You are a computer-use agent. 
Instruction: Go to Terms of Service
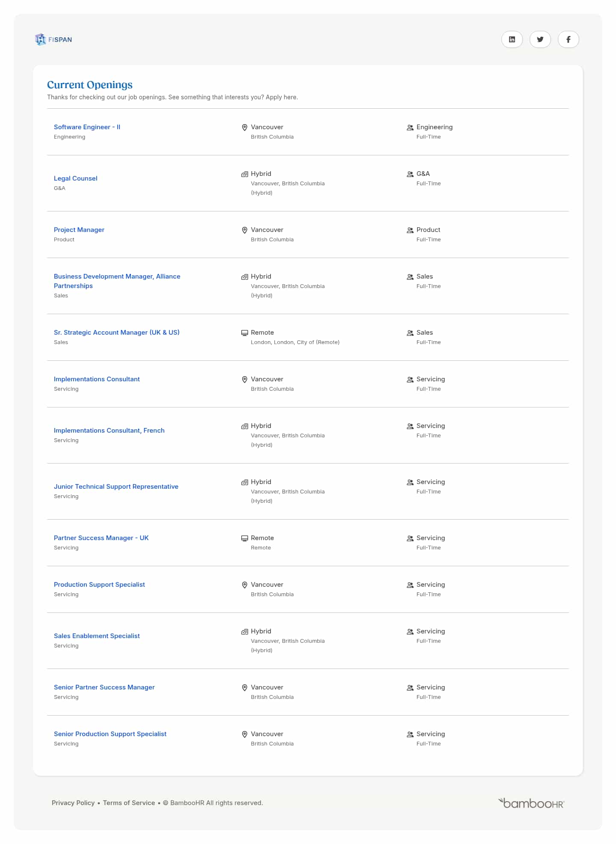coord(129,803)
